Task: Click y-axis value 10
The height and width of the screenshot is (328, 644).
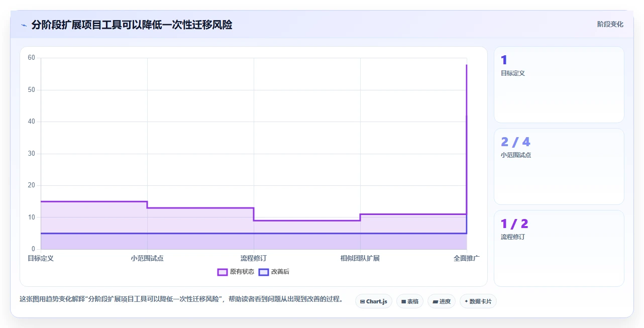Action: click(x=32, y=217)
